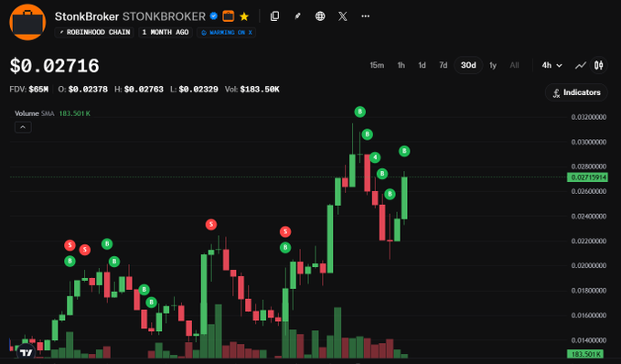This screenshot has width=621, height=364.
Task: Click the current price label 0.02715914
Action: click(x=587, y=177)
